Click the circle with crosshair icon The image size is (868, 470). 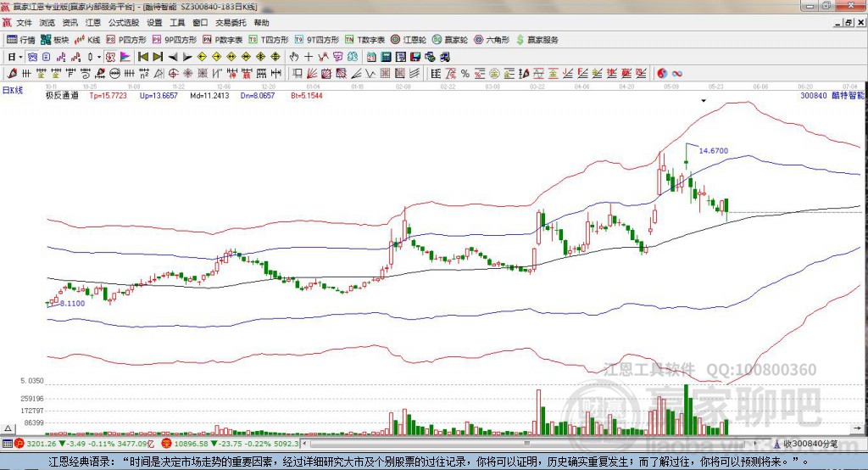pos(173,73)
